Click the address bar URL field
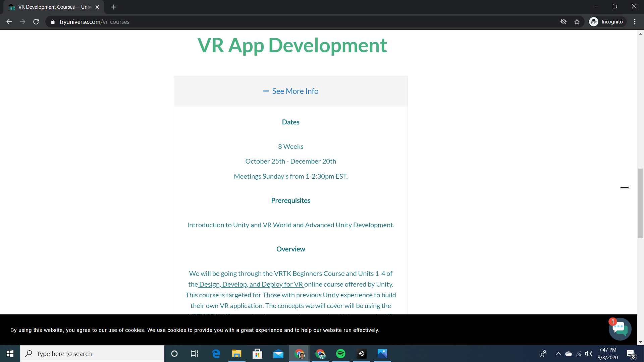The height and width of the screenshot is (362, 644). click(235, 22)
